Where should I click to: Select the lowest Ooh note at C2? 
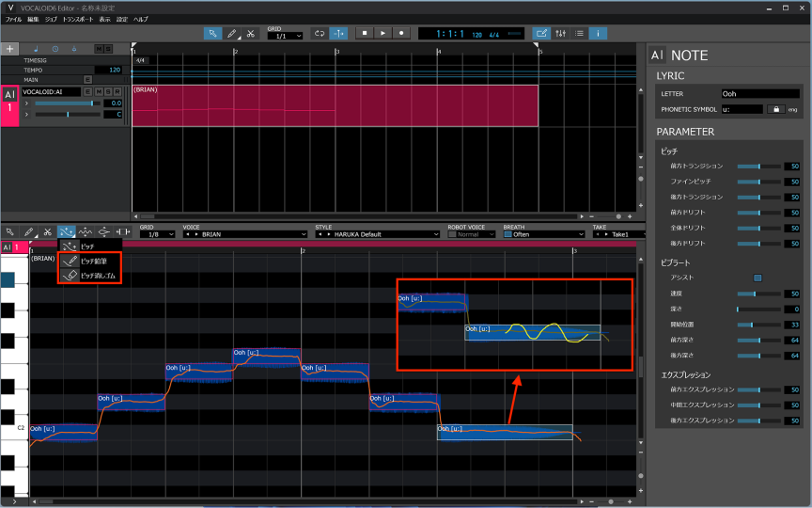click(63, 433)
